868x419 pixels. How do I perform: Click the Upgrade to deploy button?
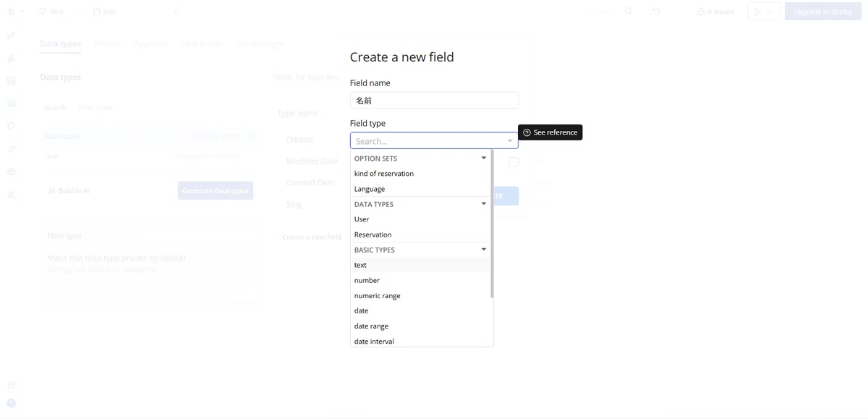(x=822, y=12)
